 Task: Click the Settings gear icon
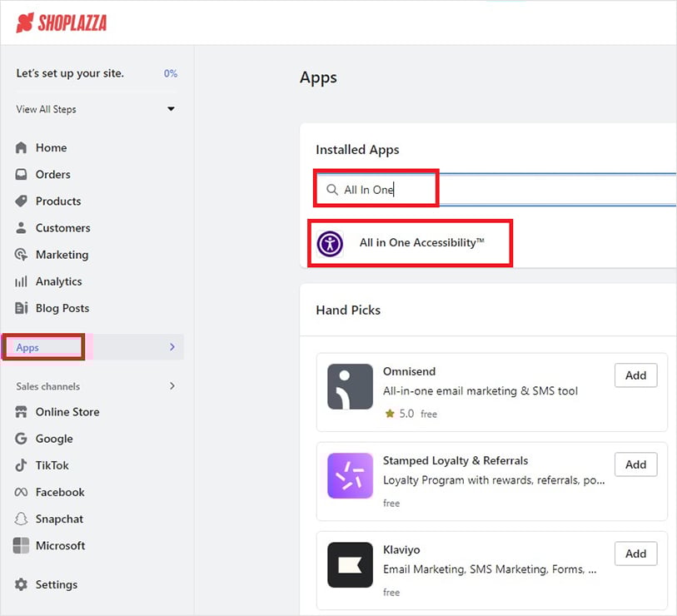click(21, 584)
